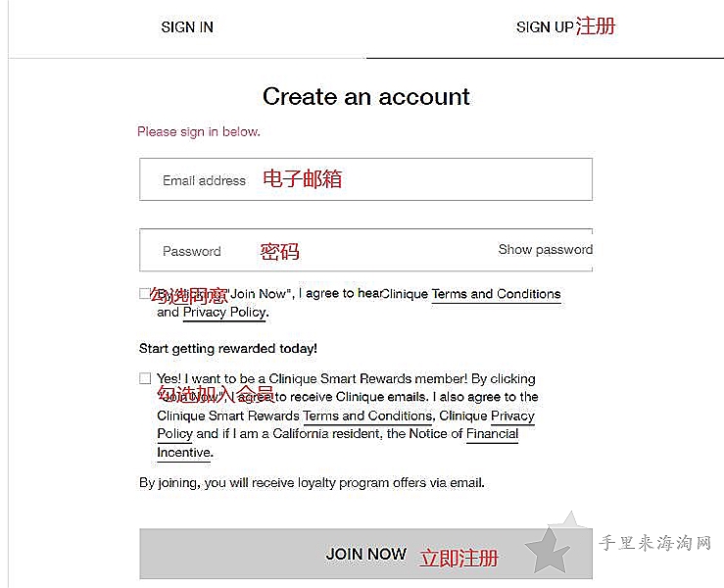Click the large gray star icon
The height and width of the screenshot is (588, 724).
pos(548,550)
